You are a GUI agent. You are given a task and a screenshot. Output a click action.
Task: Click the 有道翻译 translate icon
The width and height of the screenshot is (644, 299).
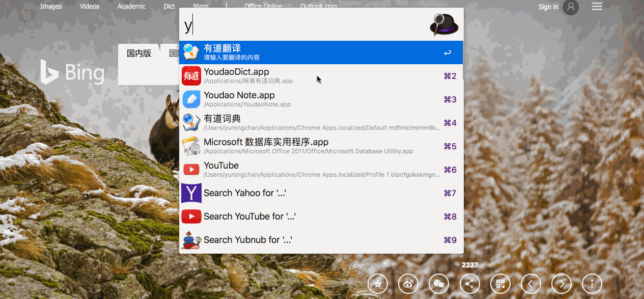pyautogui.click(x=191, y=52)
